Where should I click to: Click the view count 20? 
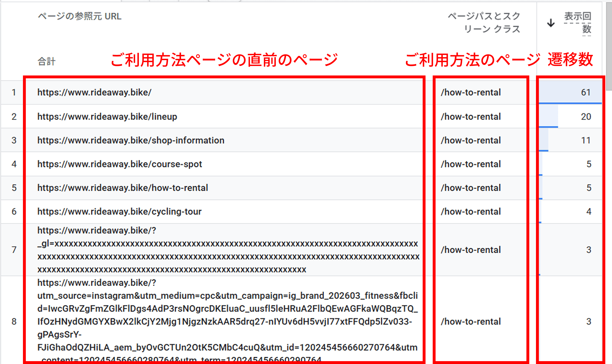click(586, 117)
